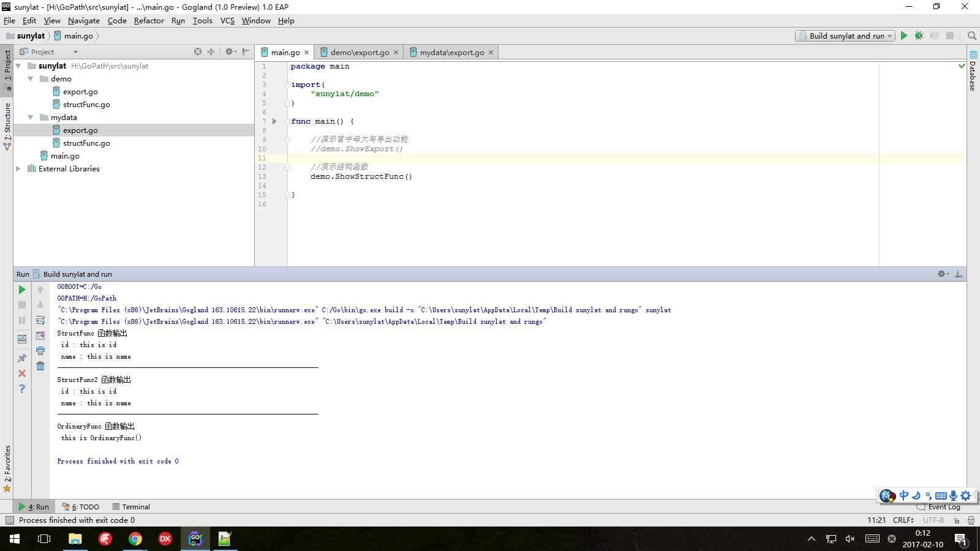Change CRLF line separator setting
This screenshot has width=980, height=551.
[903, 520]
